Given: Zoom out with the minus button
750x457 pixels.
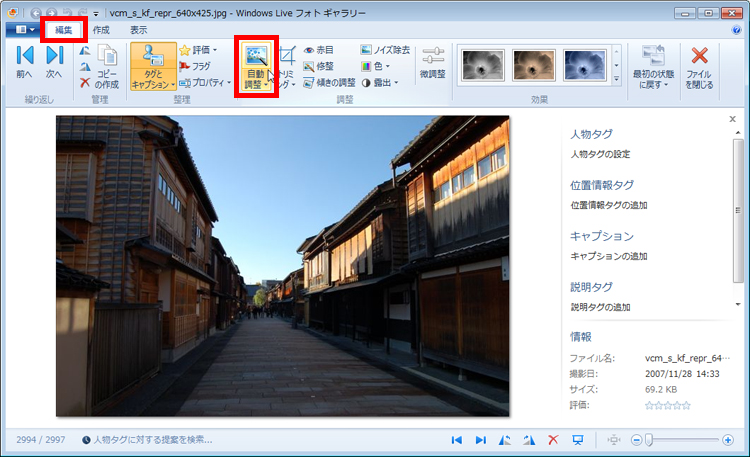Looking at the screenshot, I should click(x=636, y=440).
